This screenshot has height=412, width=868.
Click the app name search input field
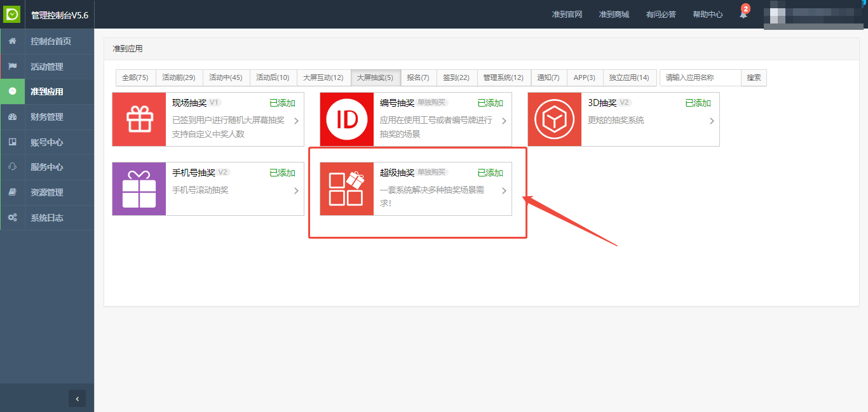[700, 77]
